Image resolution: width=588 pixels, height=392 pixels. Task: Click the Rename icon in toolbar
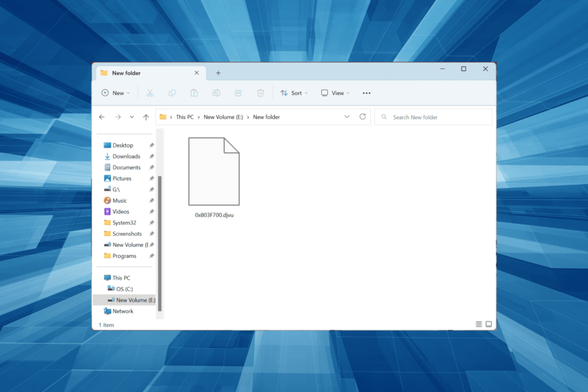point(216,93)
